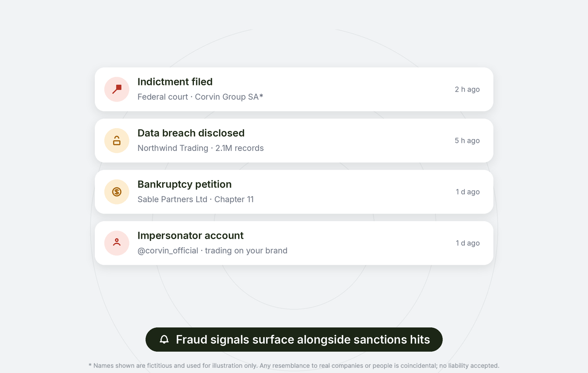Open the Data breach disclosed alert card

pyautogui.click(x=294, y=140)
